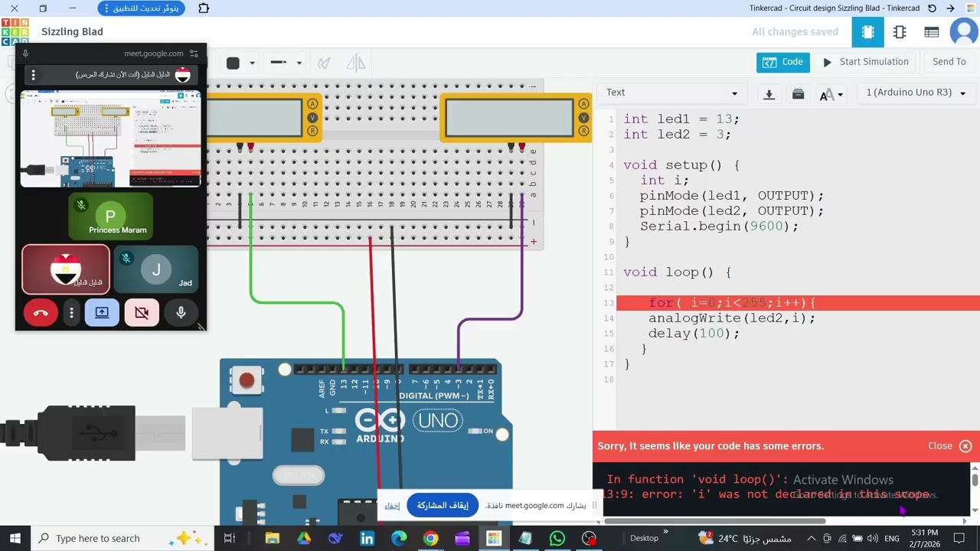
Task: Reload the page from title bar
Action: click(932, 8)
